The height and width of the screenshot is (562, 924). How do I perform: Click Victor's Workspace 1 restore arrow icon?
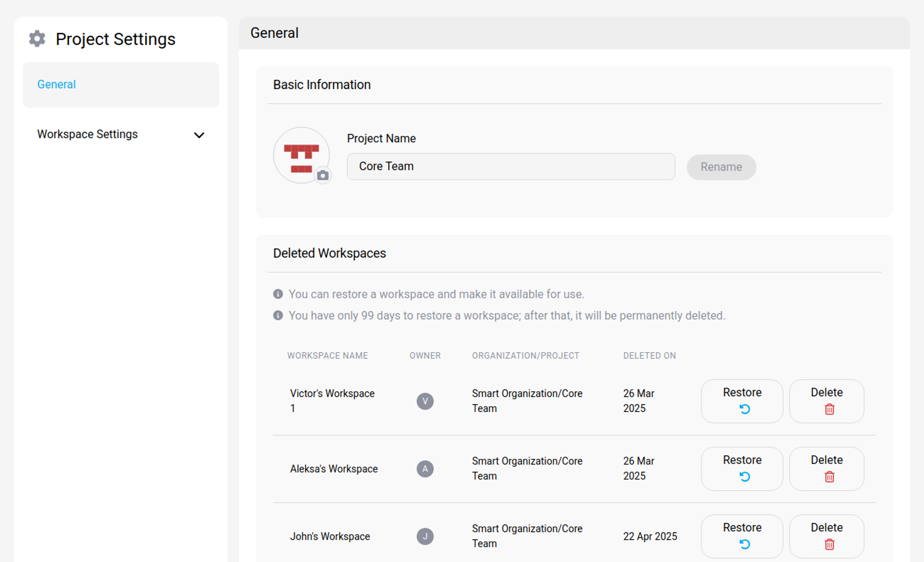coord(744,409)
